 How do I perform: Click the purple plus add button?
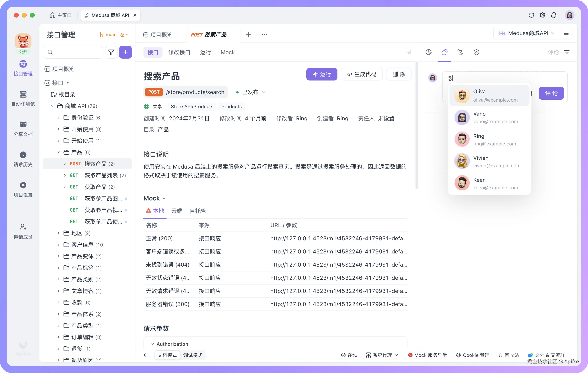pos(125,52)
